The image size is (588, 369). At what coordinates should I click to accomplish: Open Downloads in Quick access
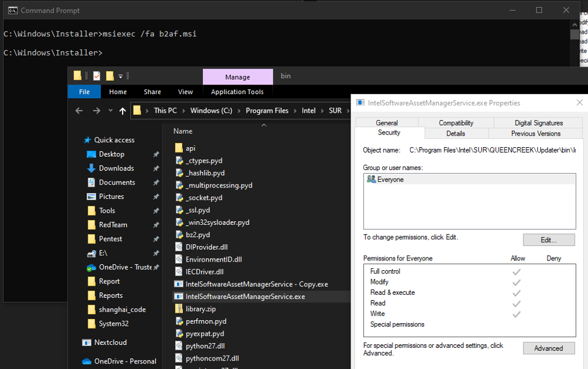tap(117, 168)
